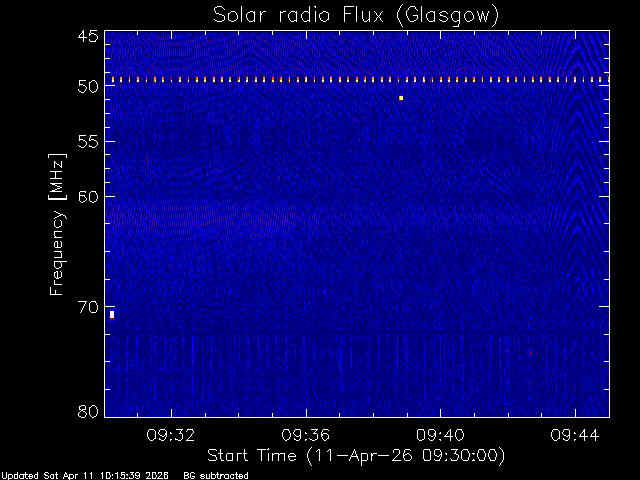Click the y-axis tick label '55'

click(x=88, y=142)
